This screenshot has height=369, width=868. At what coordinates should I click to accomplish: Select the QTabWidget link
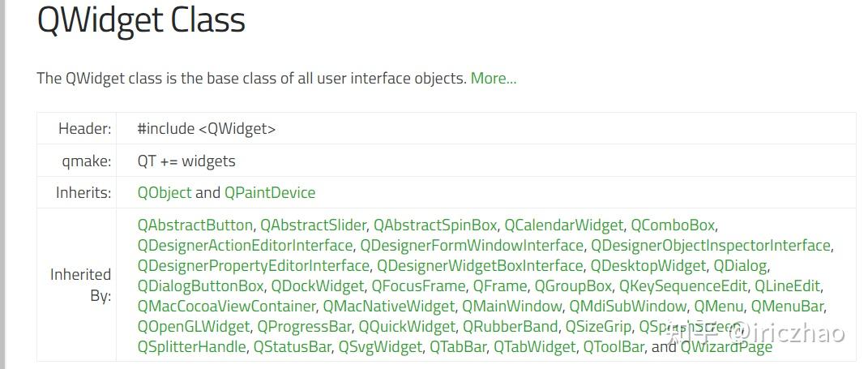tap(534, 347)
